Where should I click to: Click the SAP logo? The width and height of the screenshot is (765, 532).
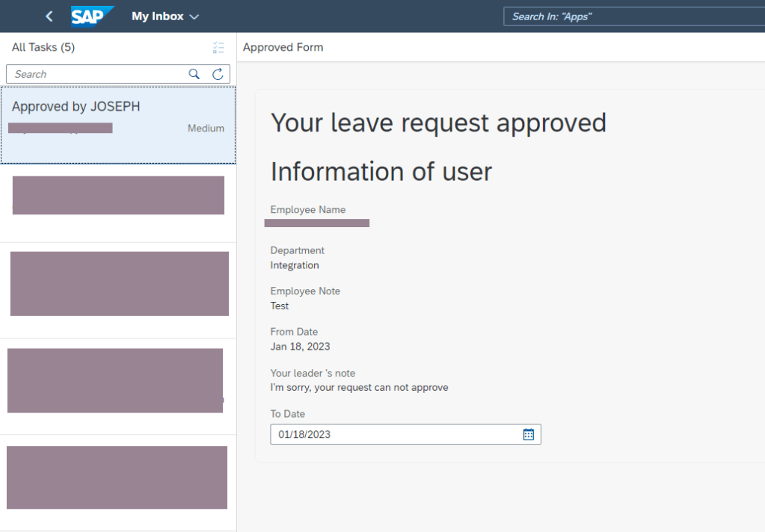point(92,16)
